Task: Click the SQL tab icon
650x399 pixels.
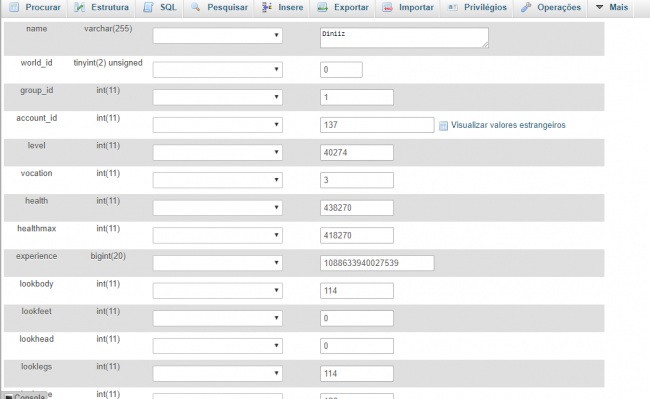Action: pos(148,7)
